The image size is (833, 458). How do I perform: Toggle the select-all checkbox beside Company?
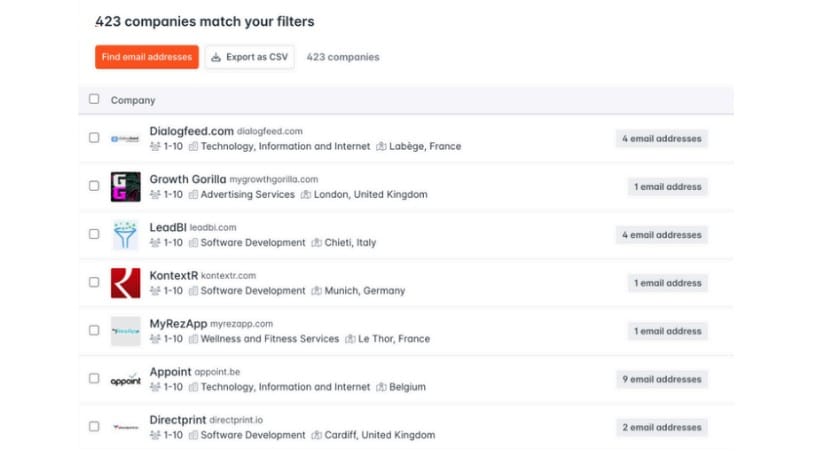tap(94, 99)
